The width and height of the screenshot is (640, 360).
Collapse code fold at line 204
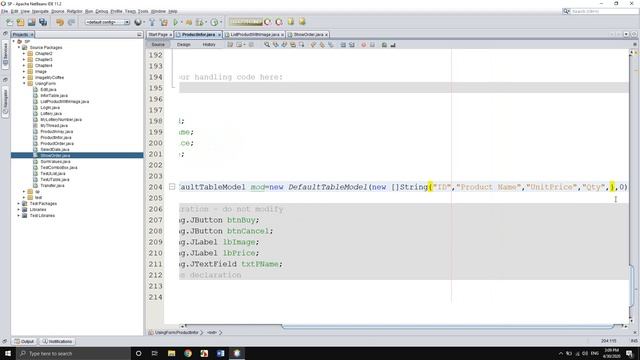tap(172, 187)
